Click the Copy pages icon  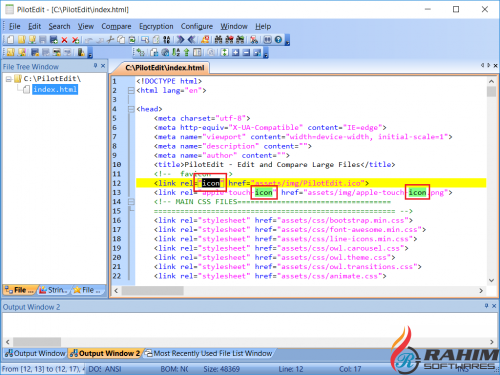(x=121, y=40)
